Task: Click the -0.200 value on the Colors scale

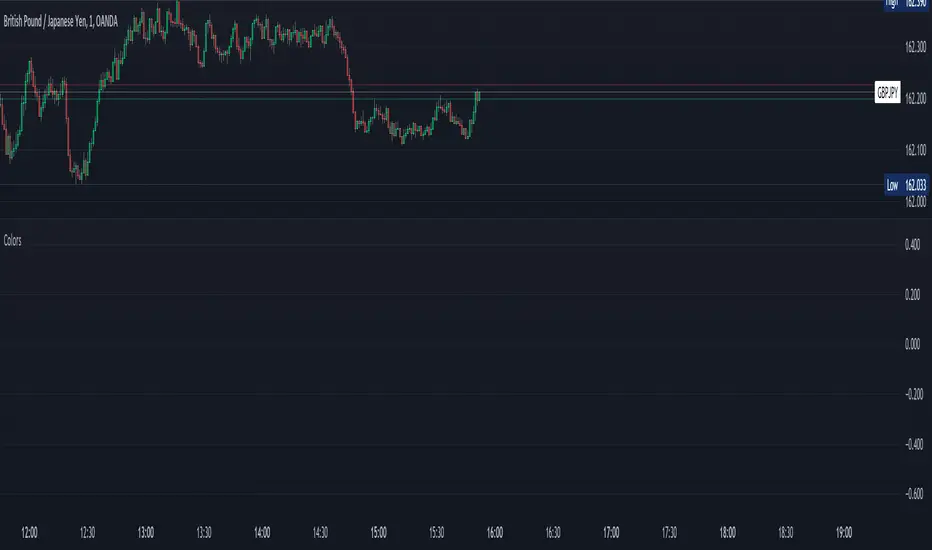Action: click(911, 394)
